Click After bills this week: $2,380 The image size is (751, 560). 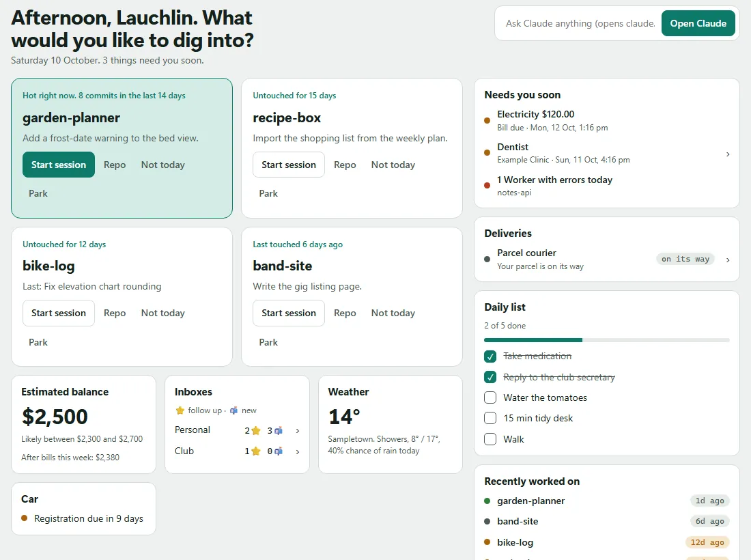(x=70, y=458)
